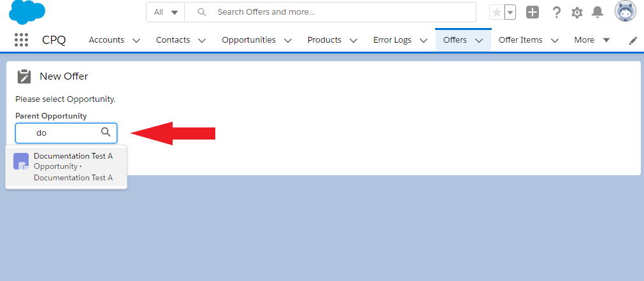Expand the Opportunities tab chevron
644x281 pixels.
click(x=288, y=40)
